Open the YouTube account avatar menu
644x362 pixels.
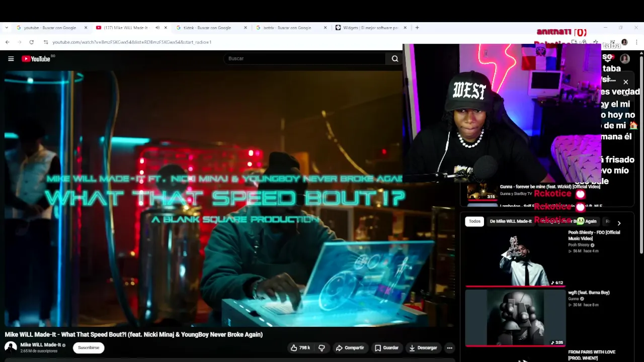(625, 59)
